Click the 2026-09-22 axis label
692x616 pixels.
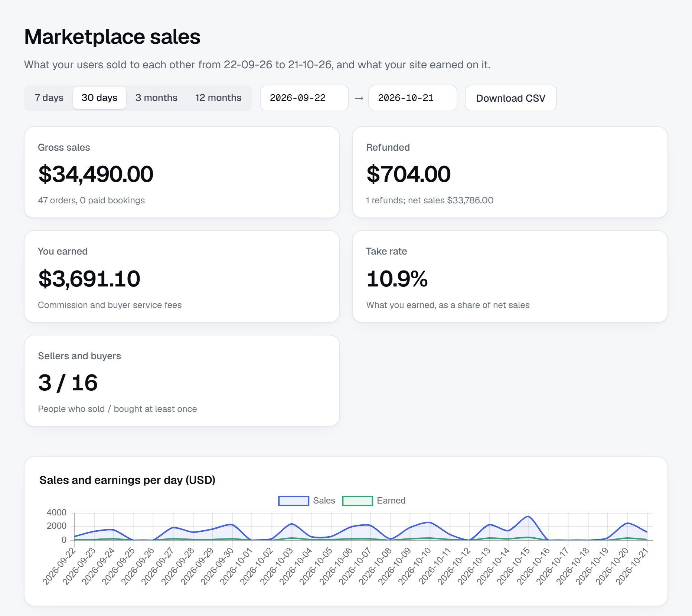click(60, 566)
